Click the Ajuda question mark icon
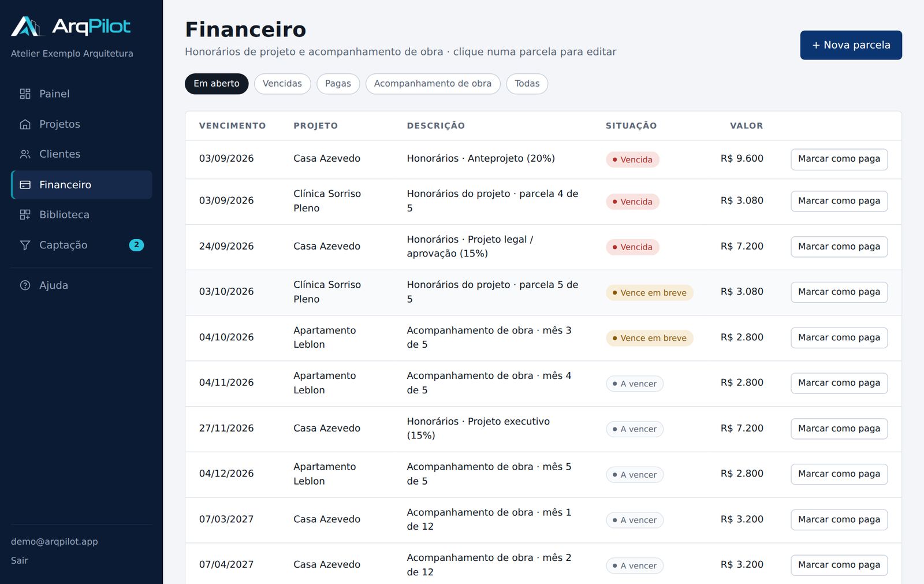The image size is (924, 584). click(25, 285)
